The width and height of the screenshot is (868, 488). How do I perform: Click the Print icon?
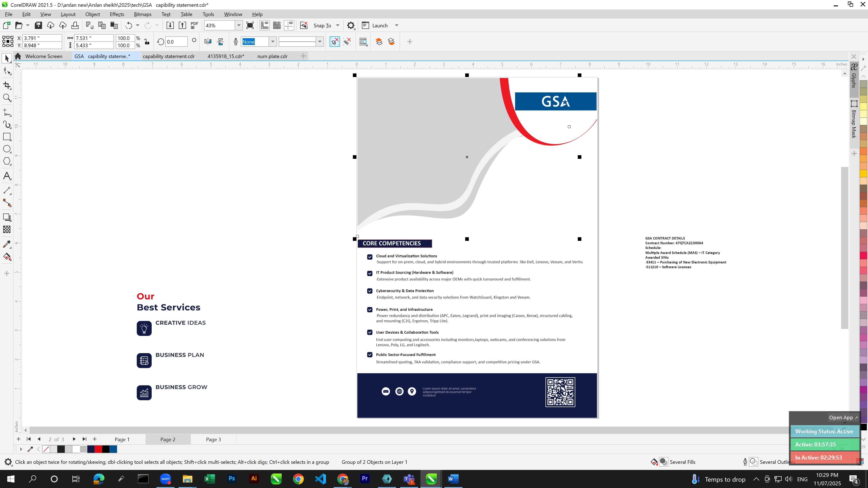point(75,26)
